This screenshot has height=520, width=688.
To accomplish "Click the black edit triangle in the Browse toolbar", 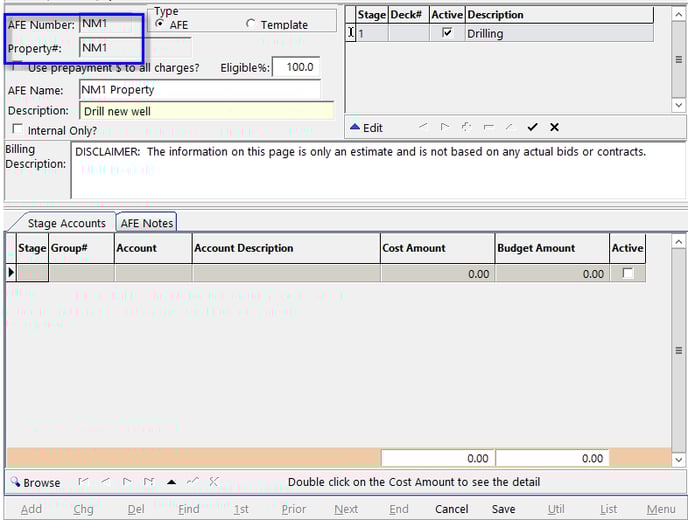I will point(172,482).
